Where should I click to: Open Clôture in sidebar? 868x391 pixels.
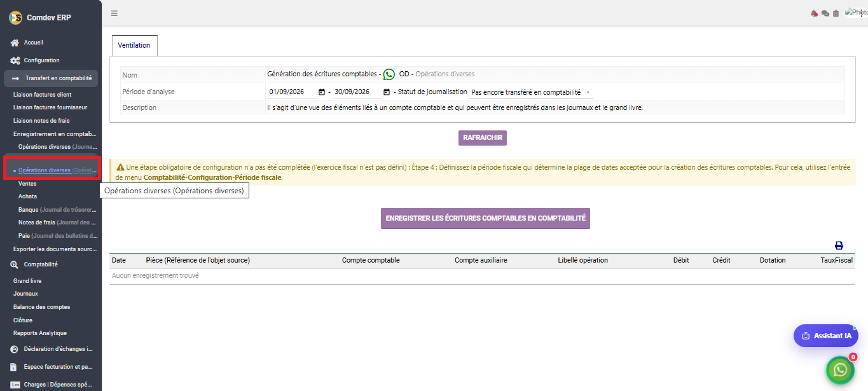pyautogui.click(x=23, y=320)
